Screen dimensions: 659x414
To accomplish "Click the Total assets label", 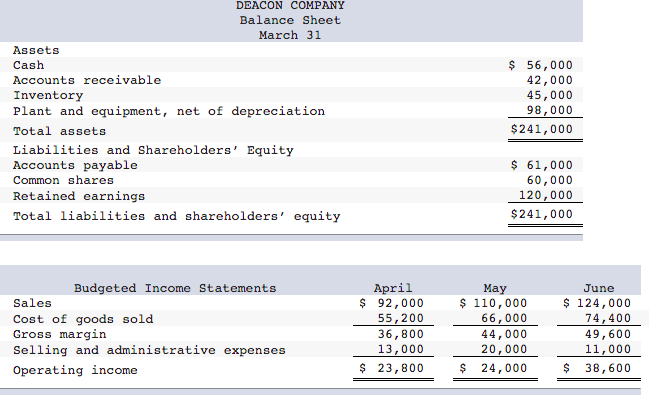I will pyautogui.click(x=60, y=132).
